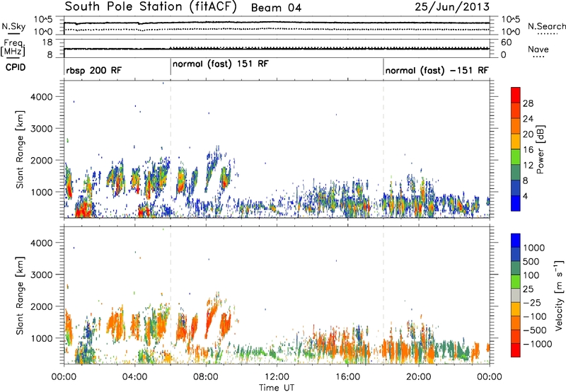Click the 'Velocity [m s-1]' colorbar title
This screenshot has height=392, width=566.
pyautogui.click(x=559, y=295)
